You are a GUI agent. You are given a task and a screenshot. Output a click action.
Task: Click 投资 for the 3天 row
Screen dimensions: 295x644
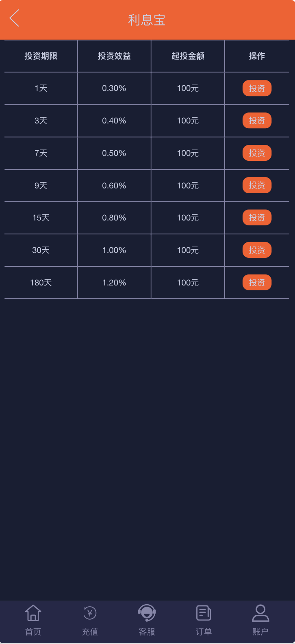(x=257, y=121)
